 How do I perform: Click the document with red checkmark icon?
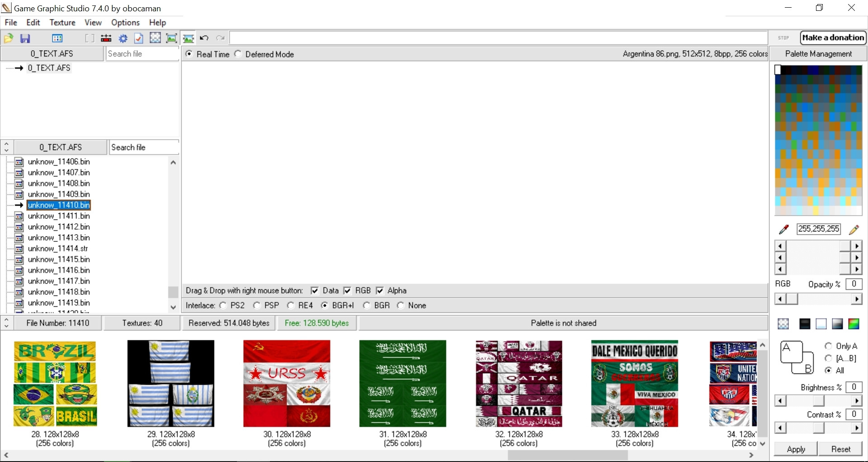(139, 38)
